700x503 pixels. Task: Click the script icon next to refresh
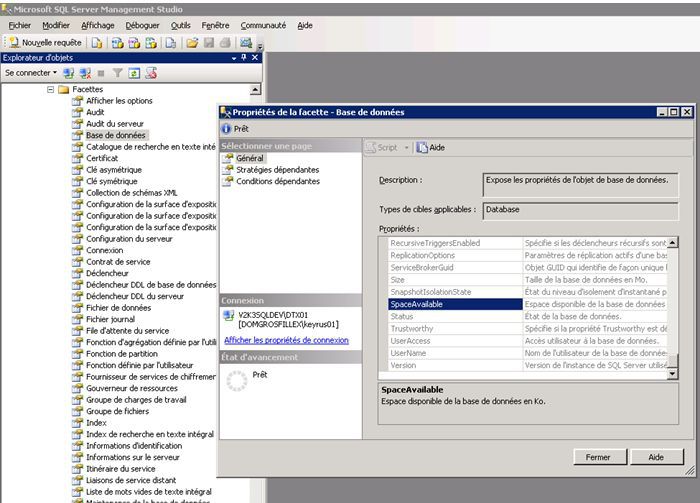click(151, 73)
